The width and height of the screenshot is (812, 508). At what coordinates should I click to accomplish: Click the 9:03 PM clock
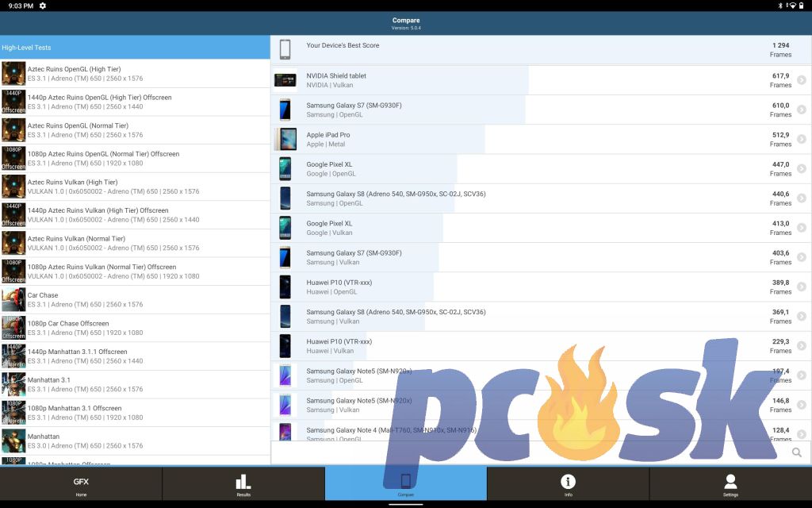click(x=21, y=6)
